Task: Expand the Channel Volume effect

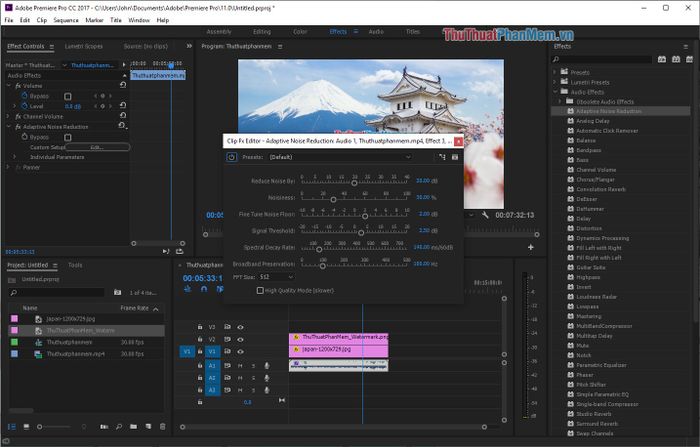Action: tap(8, 116)
